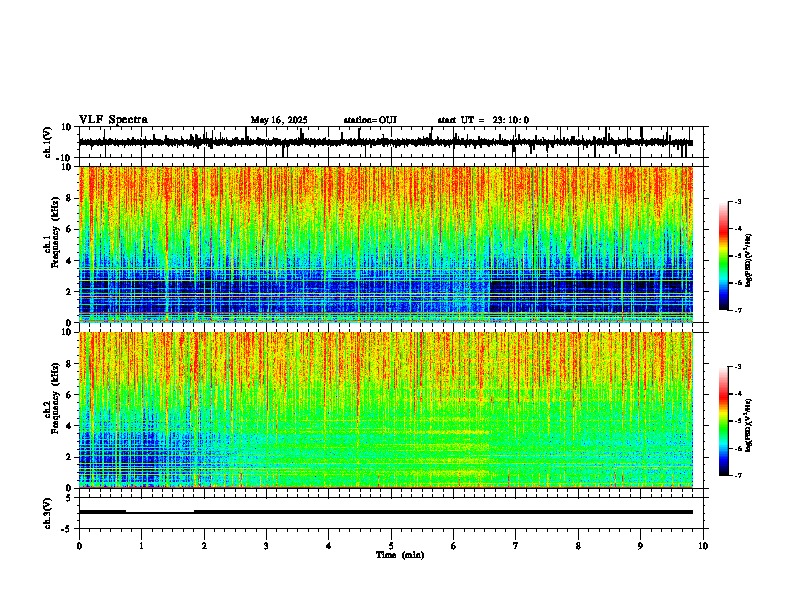
Task: Click time axis tick label "4"
Action: [329, 546]
